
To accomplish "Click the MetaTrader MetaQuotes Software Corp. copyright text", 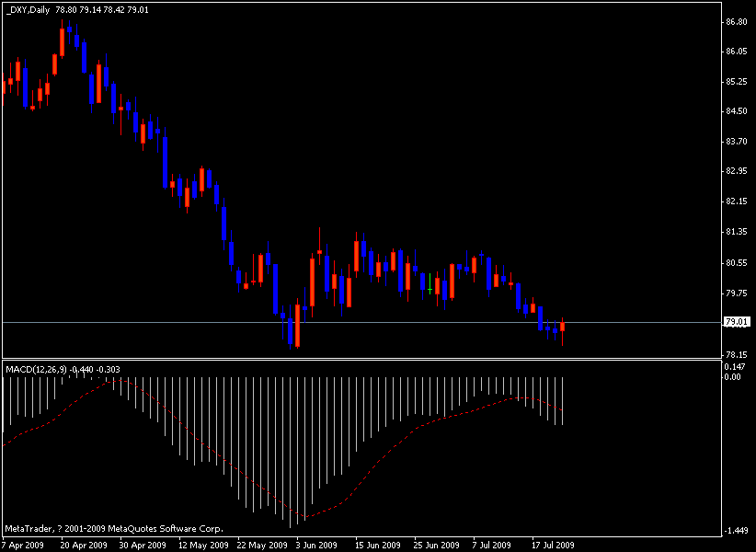I will pyautogui.click(x=114, y=529).
